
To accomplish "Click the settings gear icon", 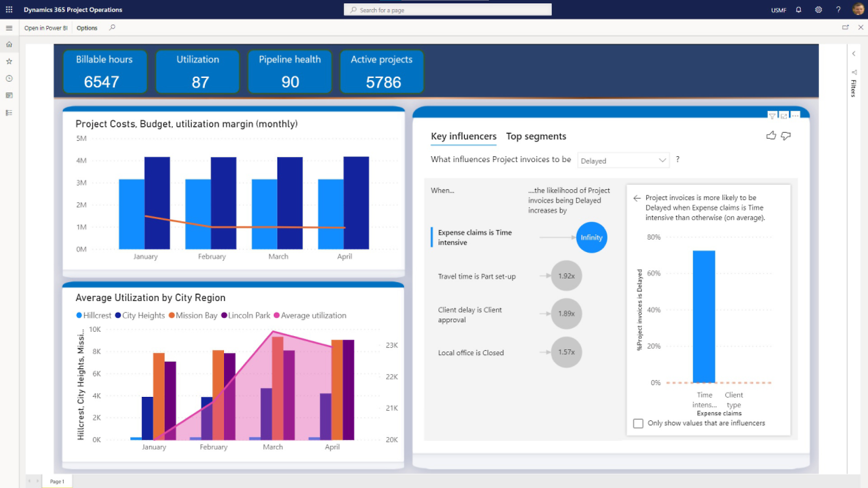I will [818, 10].
